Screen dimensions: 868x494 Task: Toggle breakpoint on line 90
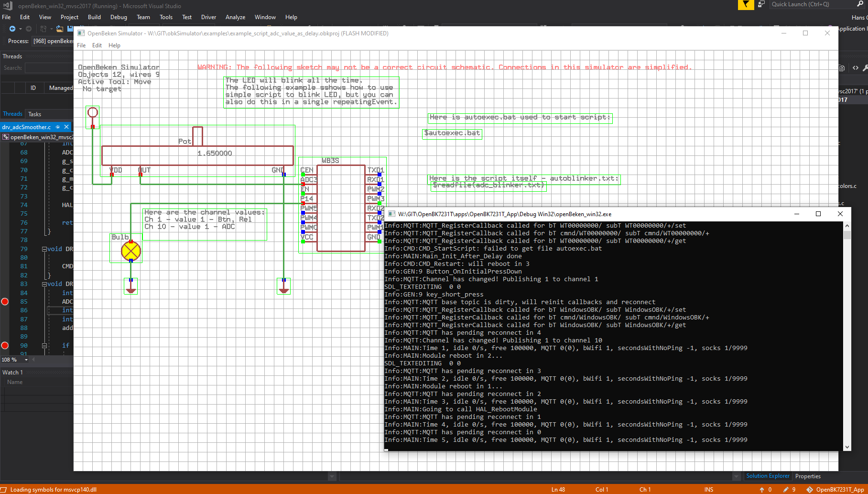pos(5,345)
